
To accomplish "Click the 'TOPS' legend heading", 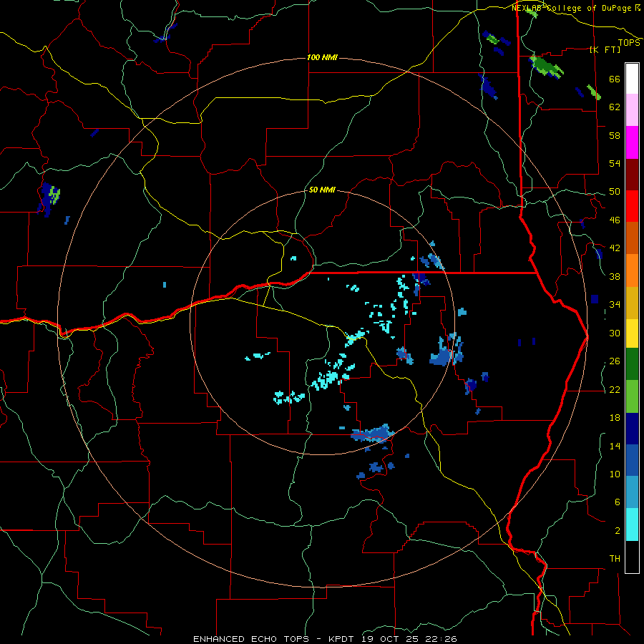I will (x=629, y=43).
